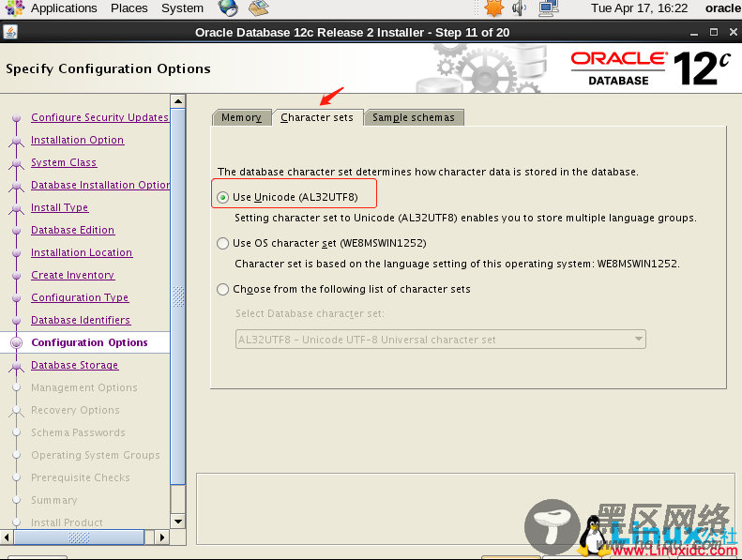Click the Schema Passwords greyed step
The width and height of the screenshot is (742, 560).
[78, 432]
